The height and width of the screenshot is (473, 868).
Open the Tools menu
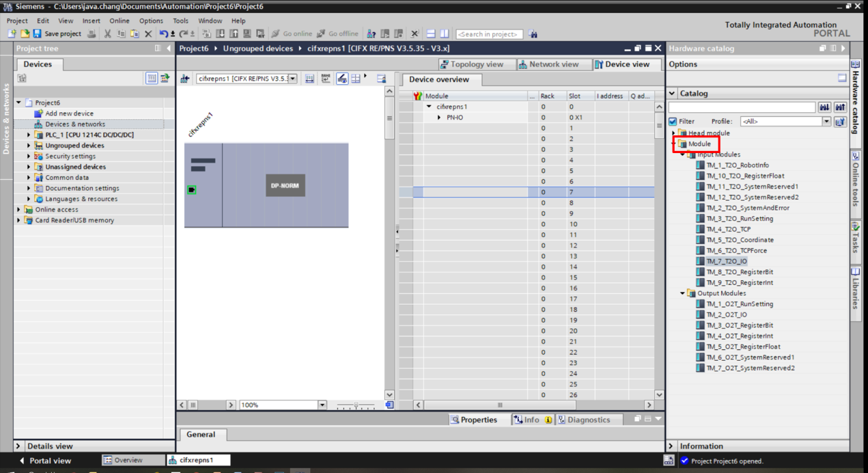point(180,21)
